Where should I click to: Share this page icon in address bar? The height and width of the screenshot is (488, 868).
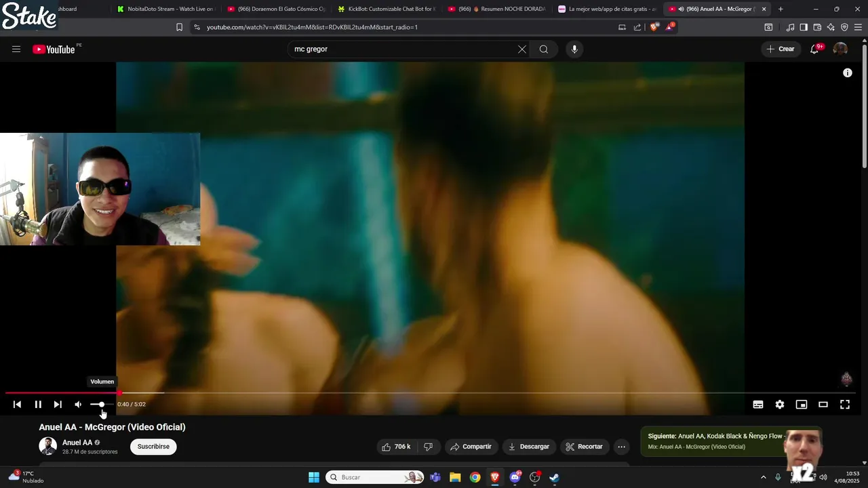(x=637, y=27)
